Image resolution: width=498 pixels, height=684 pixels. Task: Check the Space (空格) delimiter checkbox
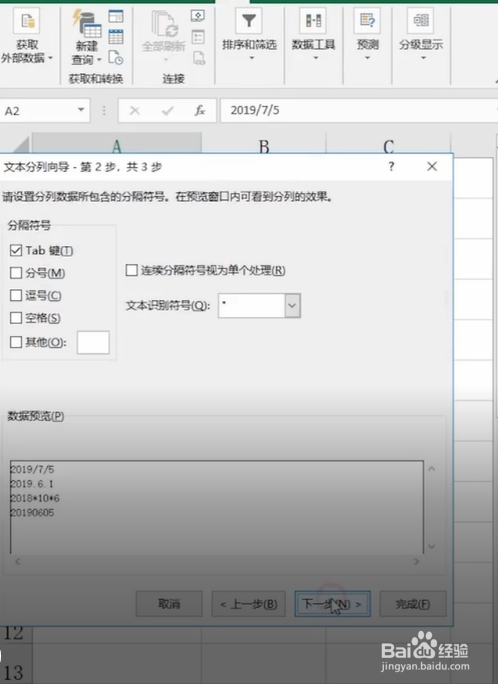(x=16, y=318)
